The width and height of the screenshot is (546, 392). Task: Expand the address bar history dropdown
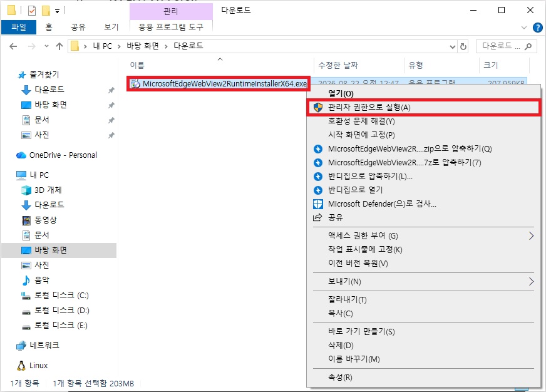tap(452, 46)
